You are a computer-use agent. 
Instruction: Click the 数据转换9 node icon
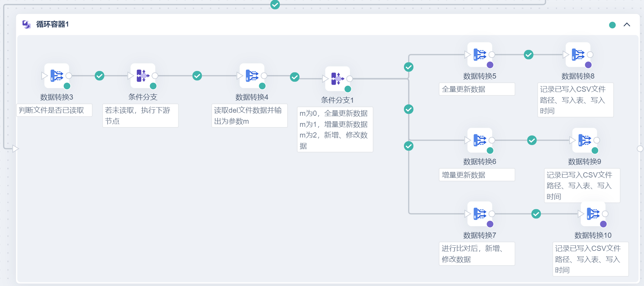tap(584, 140)
